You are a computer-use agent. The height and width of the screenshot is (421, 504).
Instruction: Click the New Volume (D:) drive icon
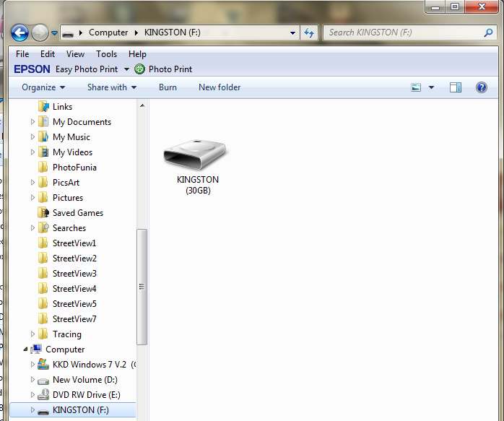pos(43,381)
